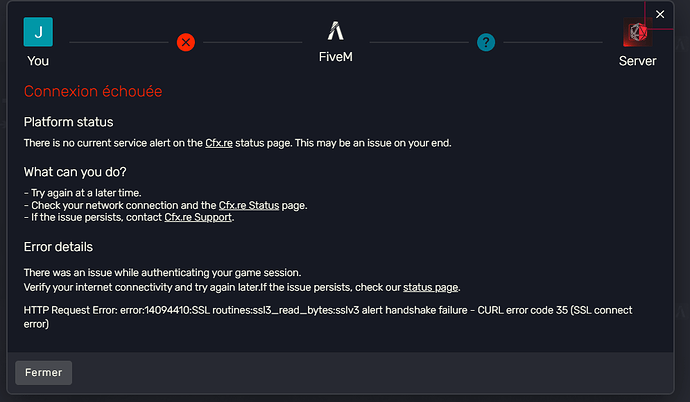Click the J user avatar icon
This screenshot has height=402, width=690.
point(38,32)
